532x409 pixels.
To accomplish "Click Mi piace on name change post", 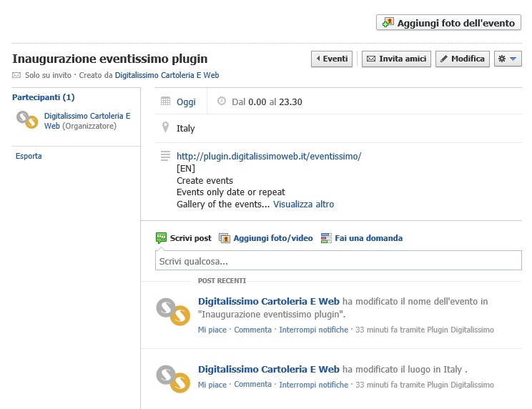I will (x=212, y=330).
